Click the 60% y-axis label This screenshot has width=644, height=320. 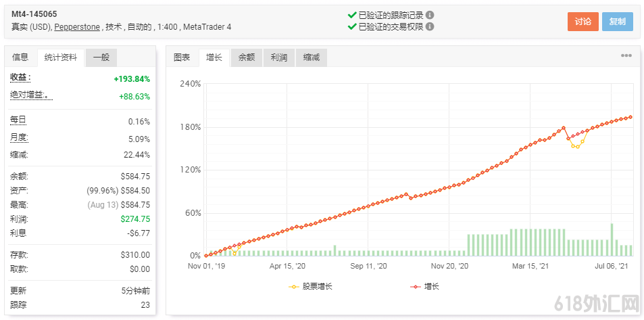(x=192, y=213)
